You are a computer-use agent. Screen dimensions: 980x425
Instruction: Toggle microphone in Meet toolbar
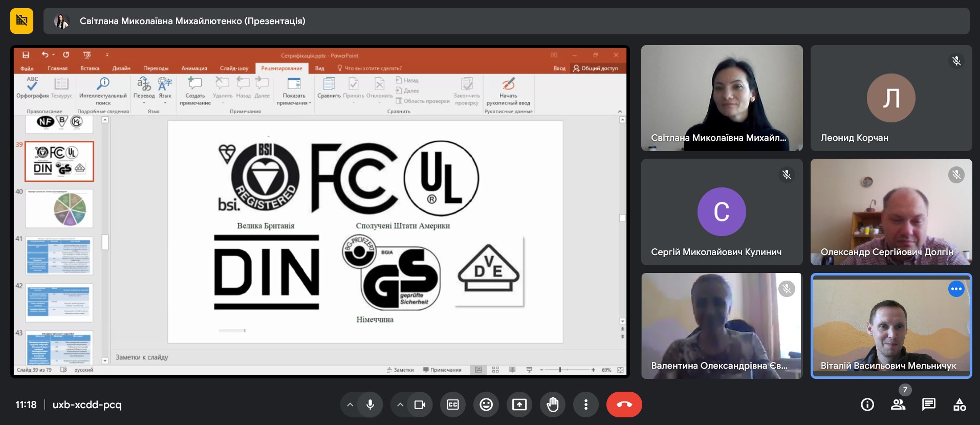pos(370,405)
